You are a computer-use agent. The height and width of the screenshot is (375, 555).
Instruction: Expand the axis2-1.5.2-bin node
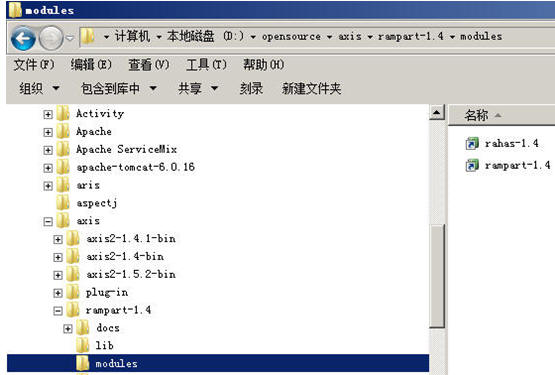click(58, 275)
